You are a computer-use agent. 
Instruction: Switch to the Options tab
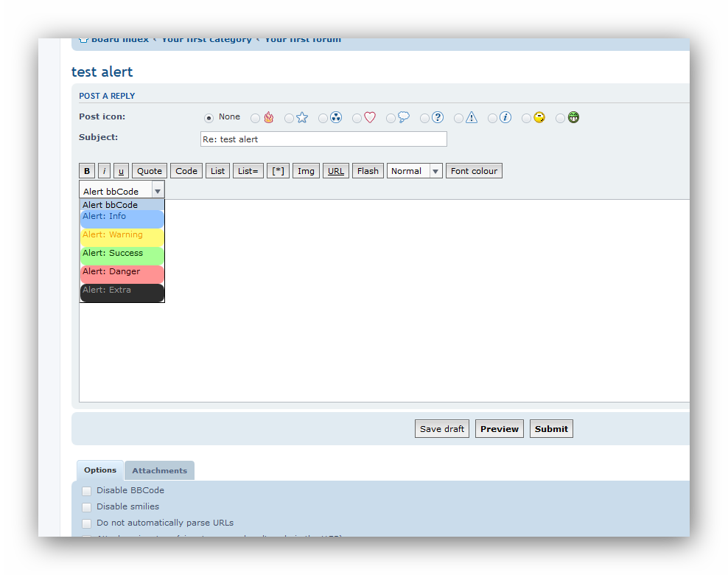(100, 470)
